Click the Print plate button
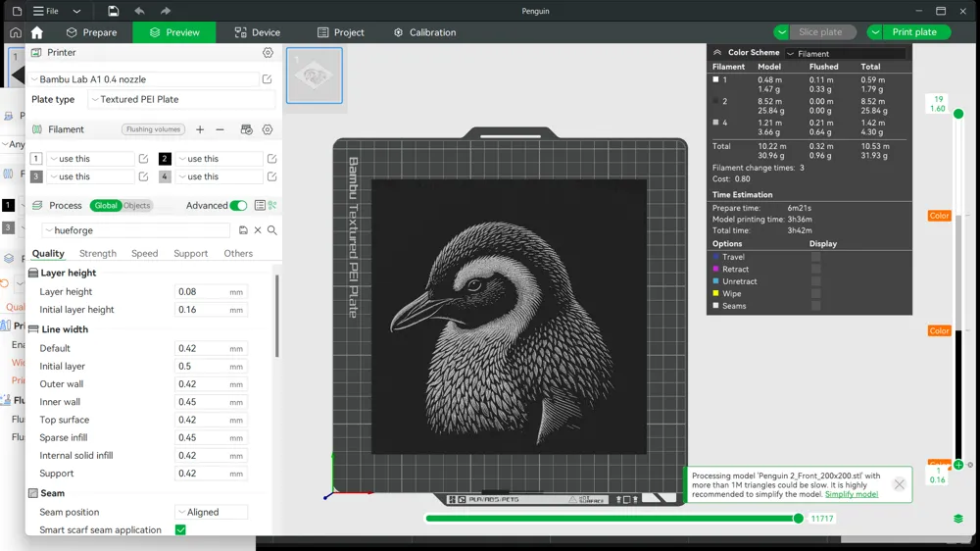Viewport: 980px width, 551px height. 914,32
